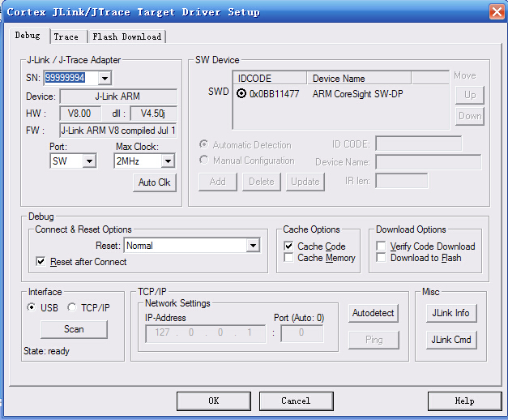
Task: Click the Scan button
Action: point(74,329)
